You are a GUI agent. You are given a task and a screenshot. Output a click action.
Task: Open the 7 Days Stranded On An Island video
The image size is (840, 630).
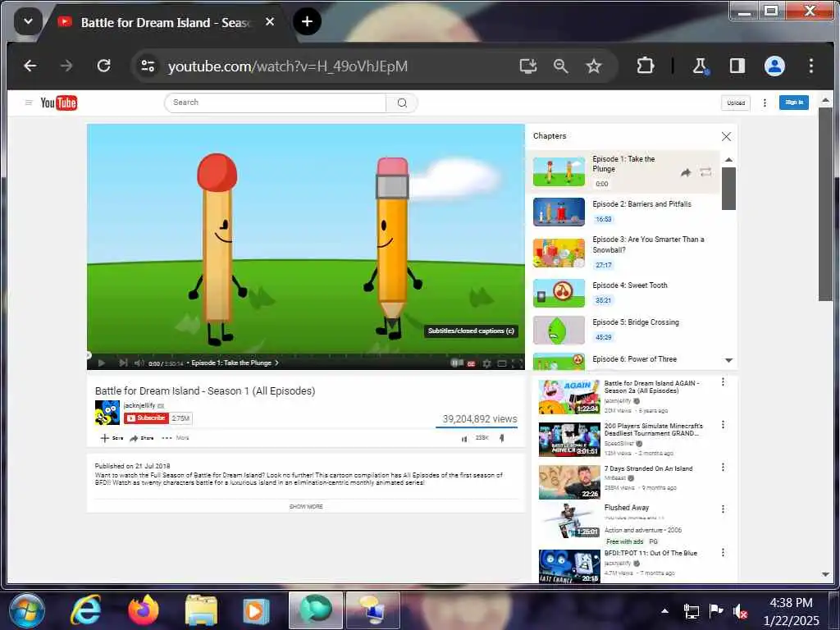point(569,482)
